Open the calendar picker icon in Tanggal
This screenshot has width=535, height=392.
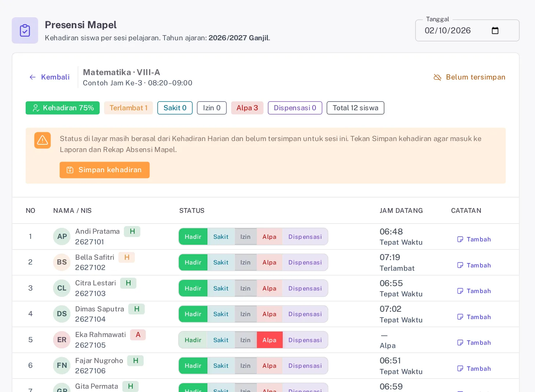click(x=495, y=30)
